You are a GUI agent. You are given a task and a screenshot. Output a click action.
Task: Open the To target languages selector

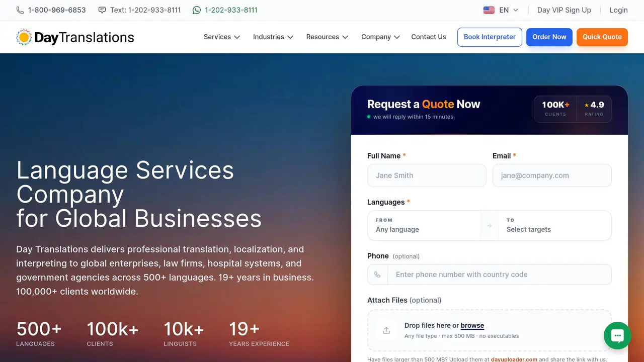pos(554,225)
